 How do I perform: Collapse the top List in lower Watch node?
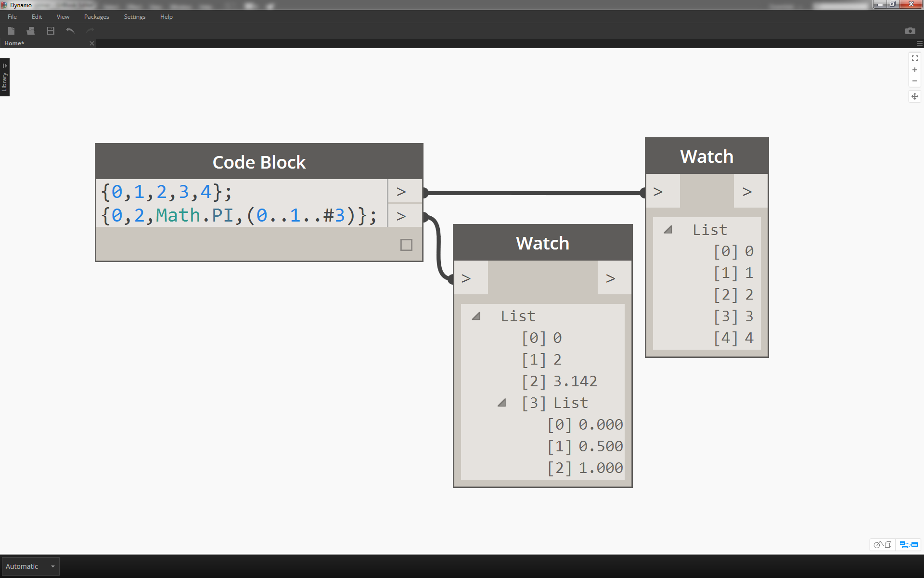point(476,316)
